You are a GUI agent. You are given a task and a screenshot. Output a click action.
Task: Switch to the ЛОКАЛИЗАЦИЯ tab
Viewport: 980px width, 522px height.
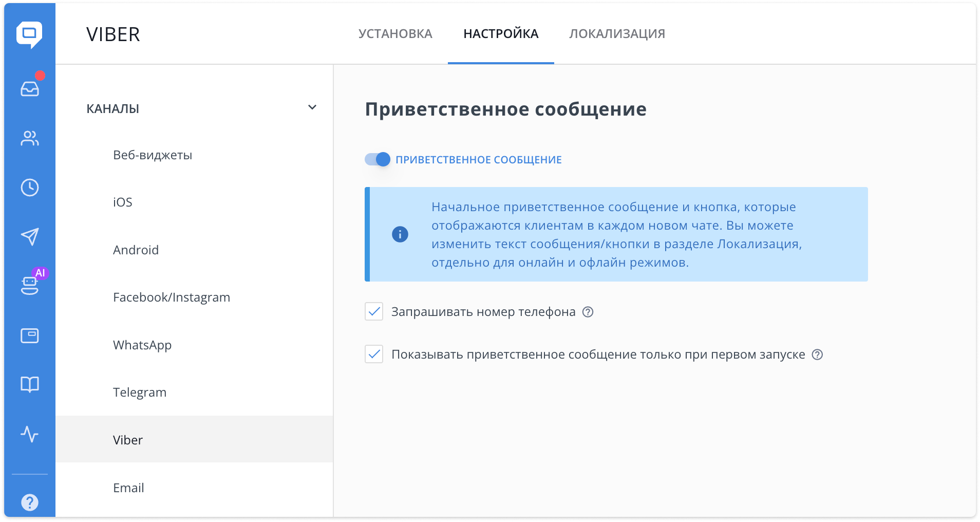pos(616,33)
